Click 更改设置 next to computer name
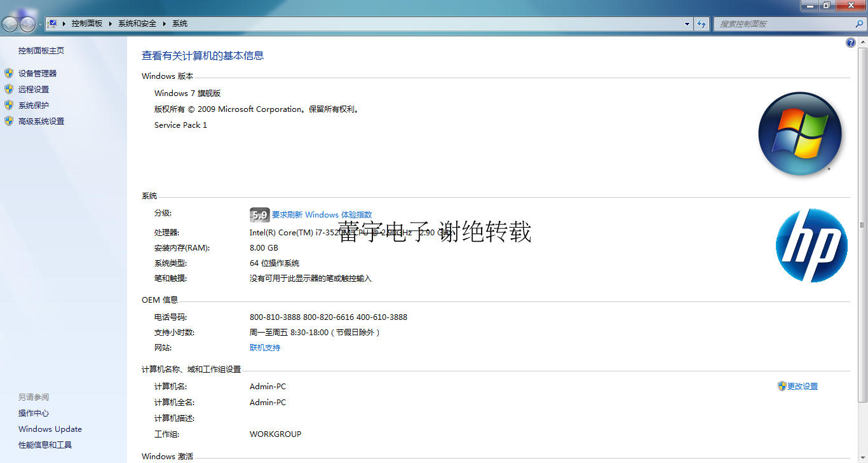This screenshot has height=463, width=868. (x=803, y=387)
